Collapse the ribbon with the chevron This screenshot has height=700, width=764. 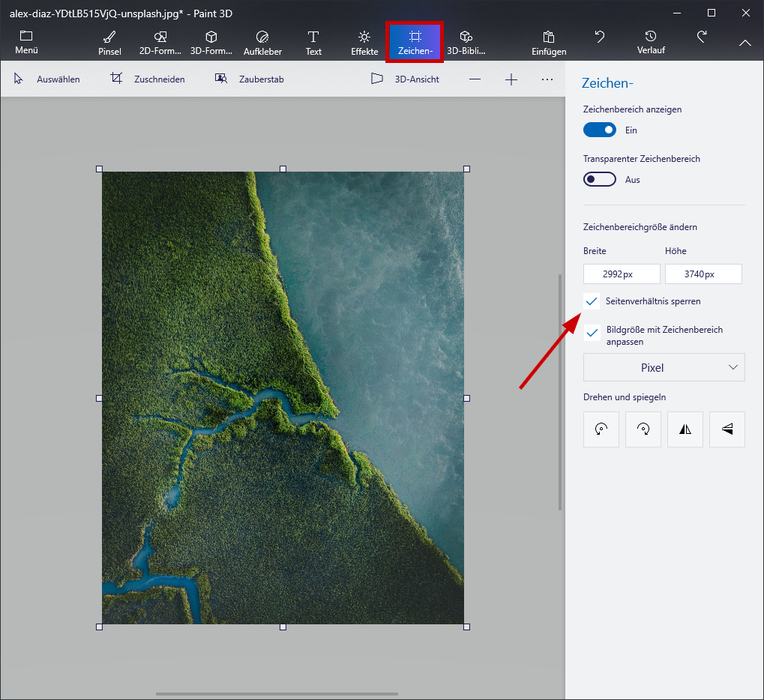tap(745, 43)
